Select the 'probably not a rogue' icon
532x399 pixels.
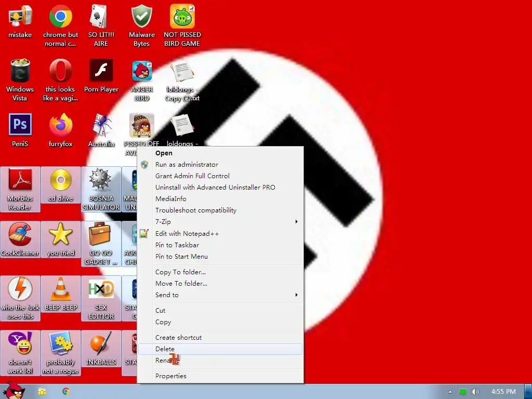pyautogui.click(x=60, y=353)
